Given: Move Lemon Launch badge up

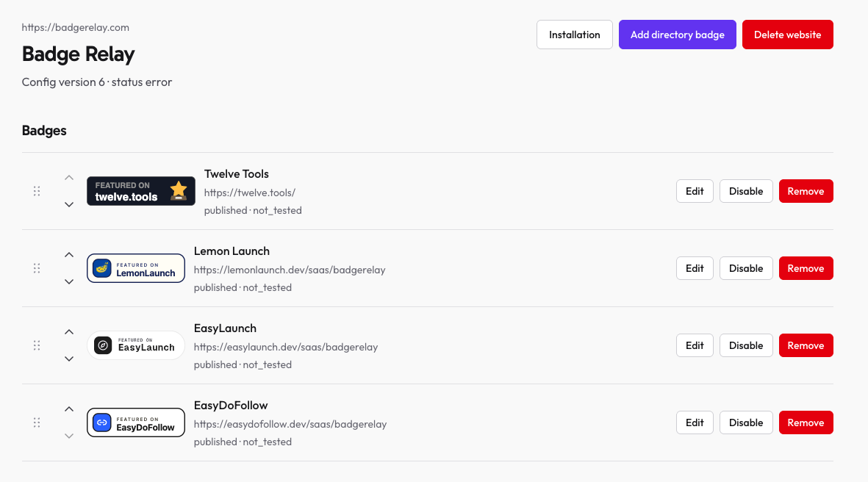Looking at the screenshot, I should tap(68, 254).
